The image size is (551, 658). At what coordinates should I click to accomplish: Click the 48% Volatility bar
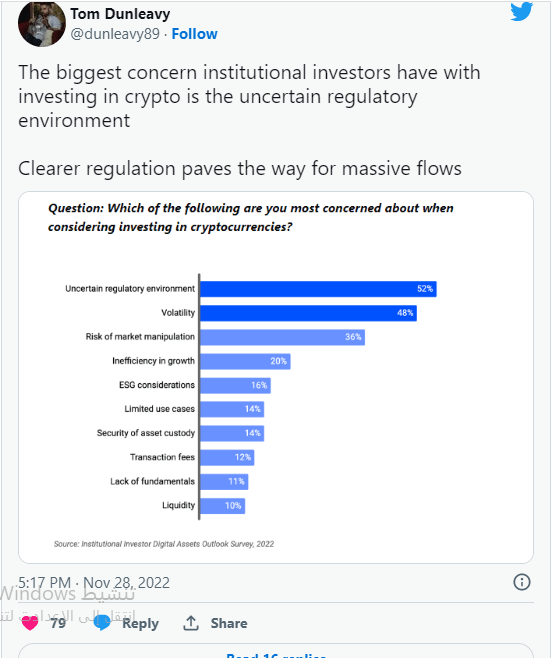(308, 313)
